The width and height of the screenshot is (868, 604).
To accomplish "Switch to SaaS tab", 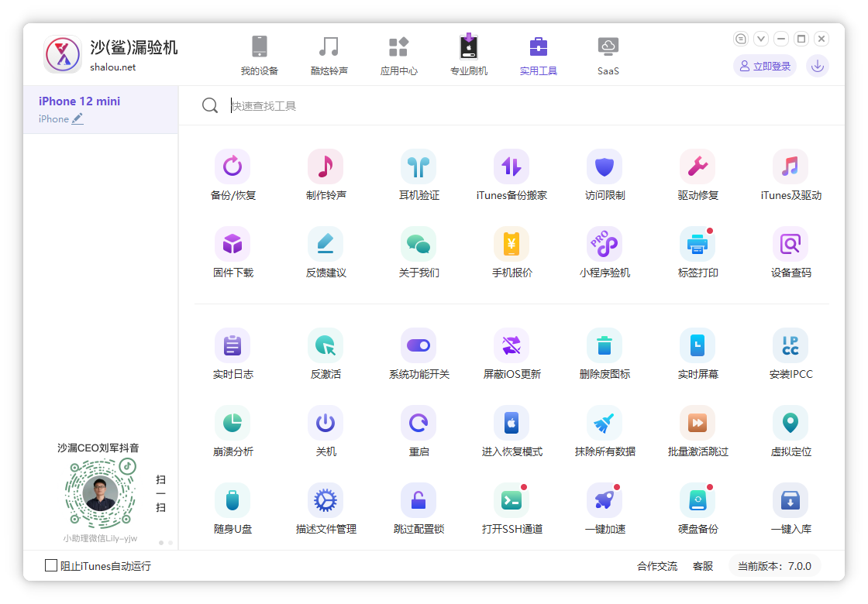I will click(x=608, y=55).
